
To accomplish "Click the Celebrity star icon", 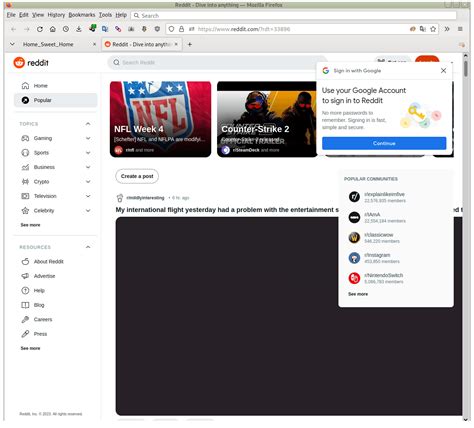I will pos(25,210).
